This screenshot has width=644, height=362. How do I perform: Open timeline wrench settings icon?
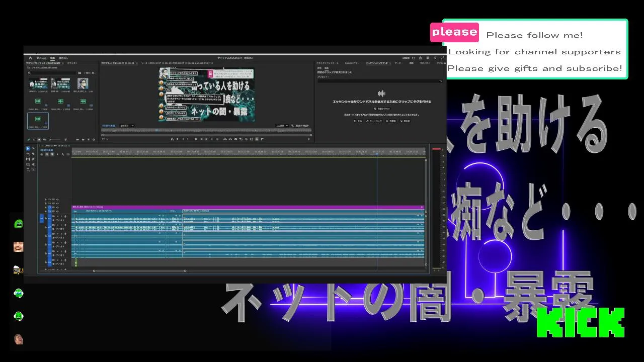[62, 154]
